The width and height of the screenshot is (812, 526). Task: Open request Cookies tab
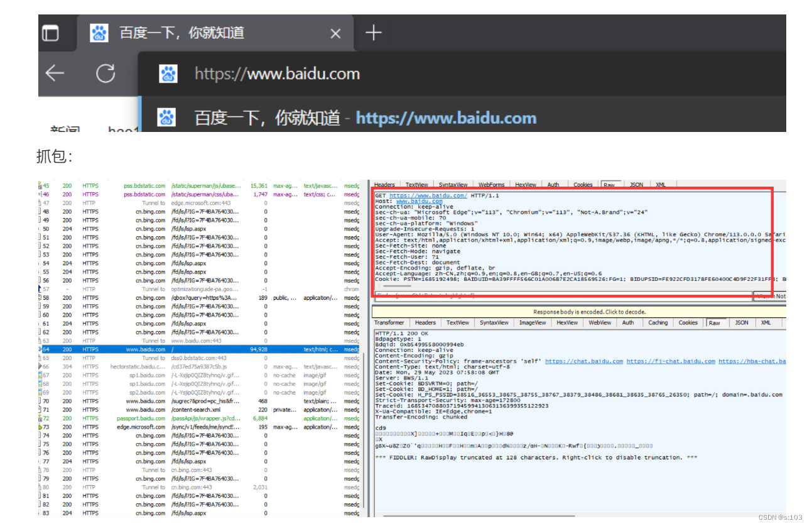583,185
